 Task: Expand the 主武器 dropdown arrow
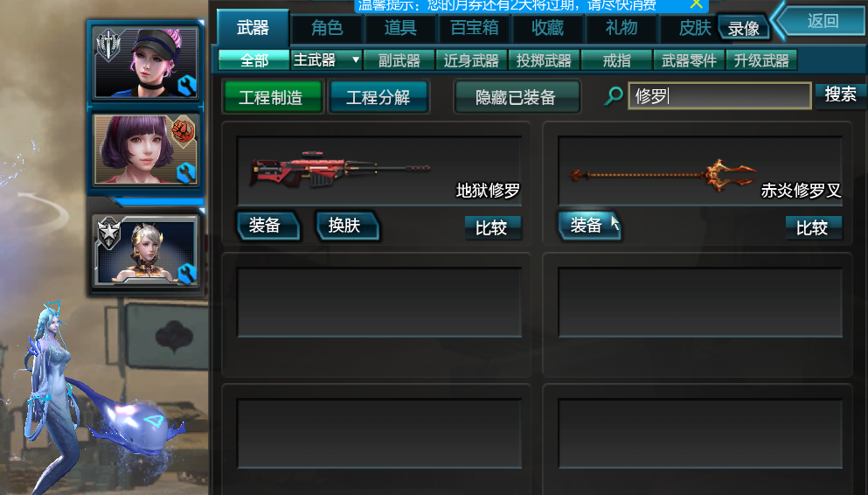tap(356, 59)
